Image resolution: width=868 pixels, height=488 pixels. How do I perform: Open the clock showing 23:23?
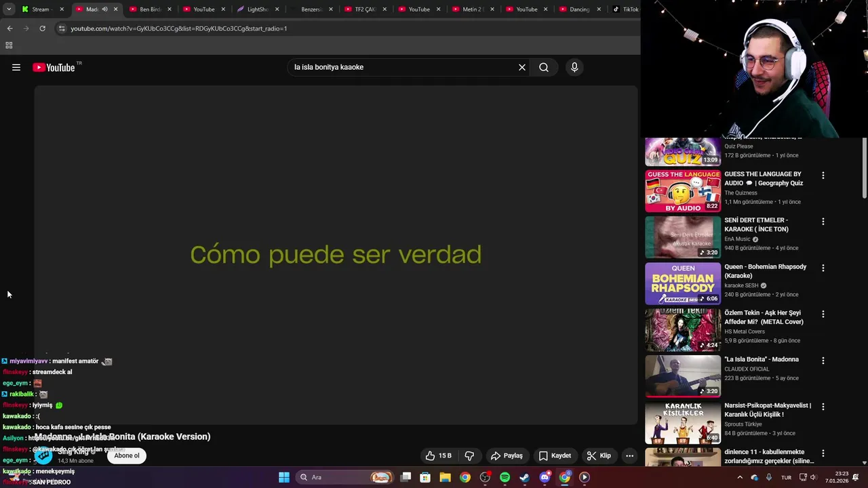[x=836, y=477]
